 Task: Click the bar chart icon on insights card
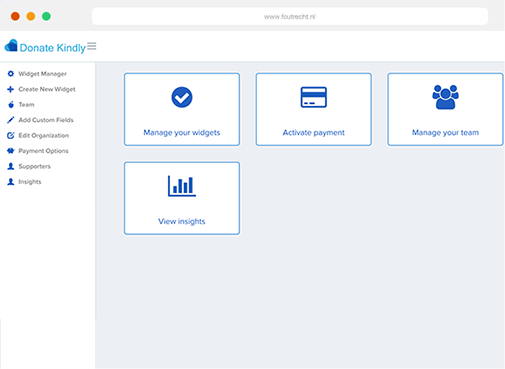(182, 186)
